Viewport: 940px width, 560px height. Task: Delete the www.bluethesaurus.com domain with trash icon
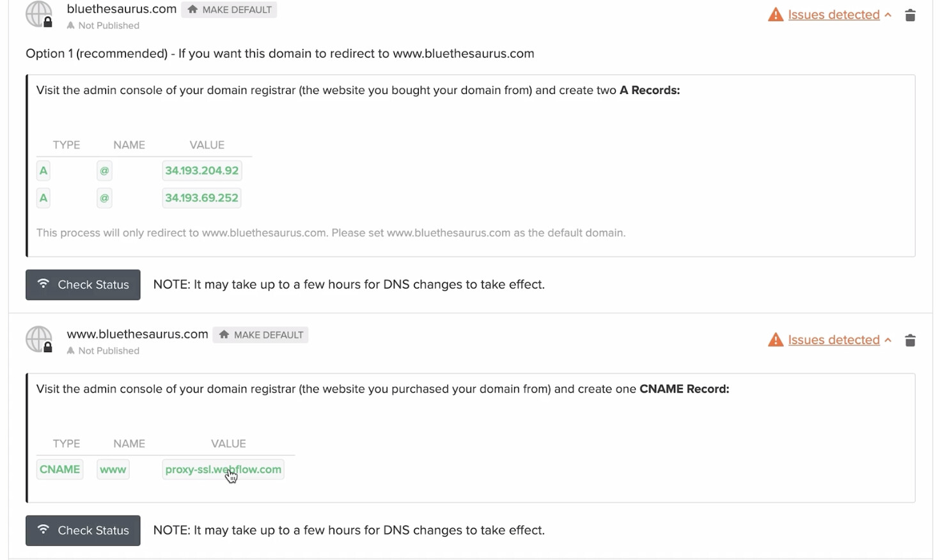(x=910, y=340)
